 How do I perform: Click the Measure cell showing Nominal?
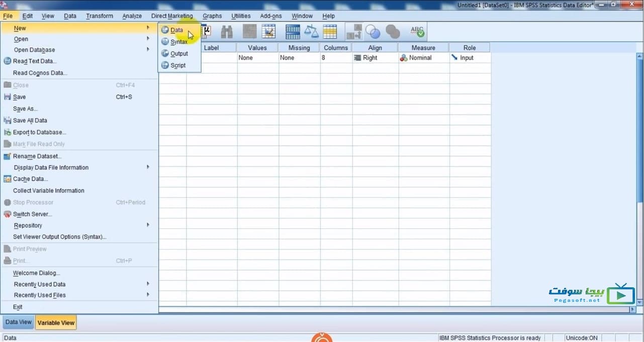coord(423,58)
